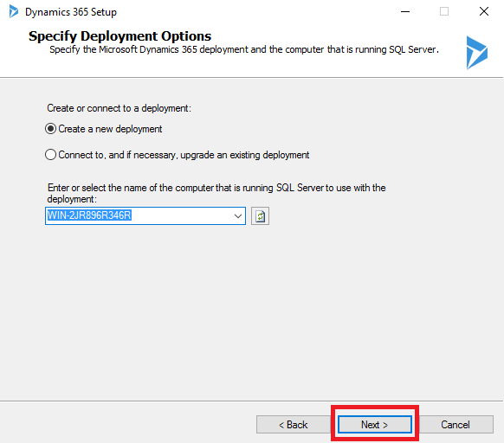Choose Connect to existing deployment radio button

[x=51, y=155]
